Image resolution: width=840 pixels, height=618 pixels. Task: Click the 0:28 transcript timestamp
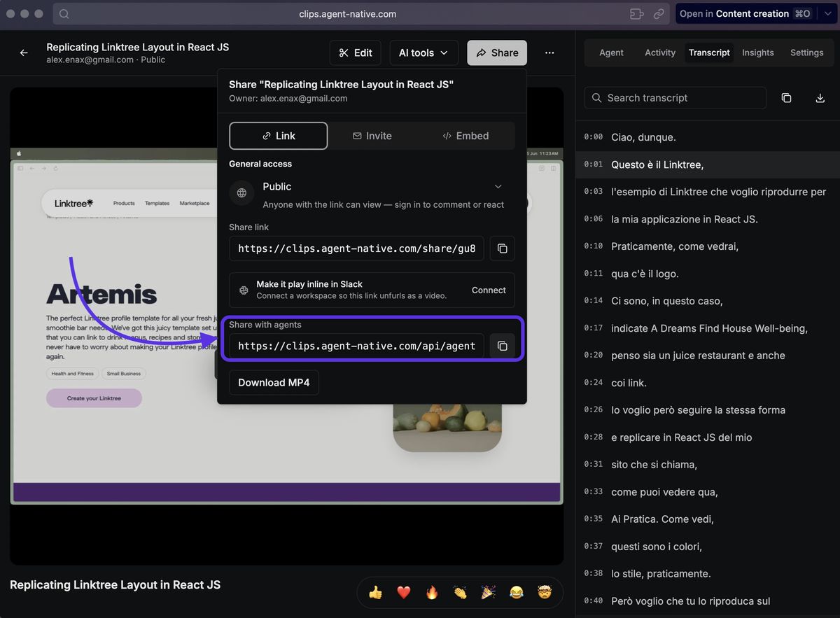[x=593, y=437]
